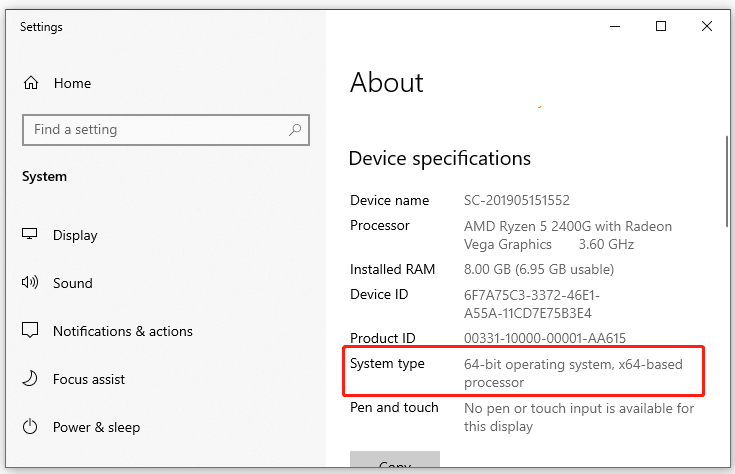This screenshot has width=735, height=474.
Task: Close the Settings window
Action: point(707,27)
